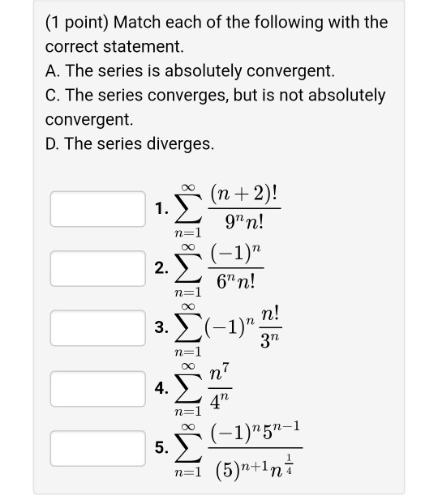Click the bold number label 1.
Screen dimensions: 438x504
click(x=161, y=208)
